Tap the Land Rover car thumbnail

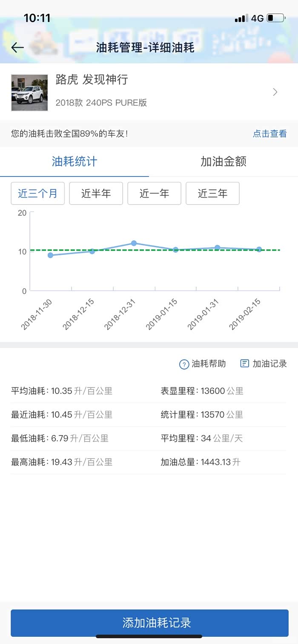coord(29,93)
